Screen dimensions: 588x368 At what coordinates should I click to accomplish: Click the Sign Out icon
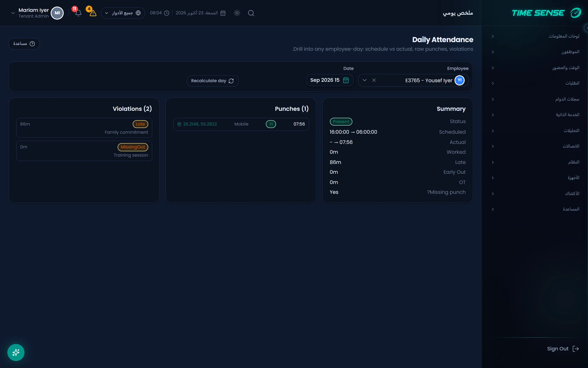point(576,349)
